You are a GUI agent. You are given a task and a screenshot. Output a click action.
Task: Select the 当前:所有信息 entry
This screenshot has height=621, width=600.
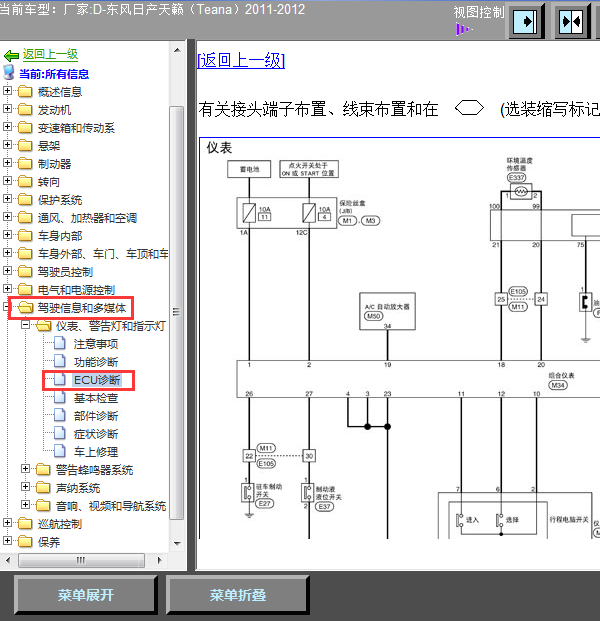(x=54, y=74)
